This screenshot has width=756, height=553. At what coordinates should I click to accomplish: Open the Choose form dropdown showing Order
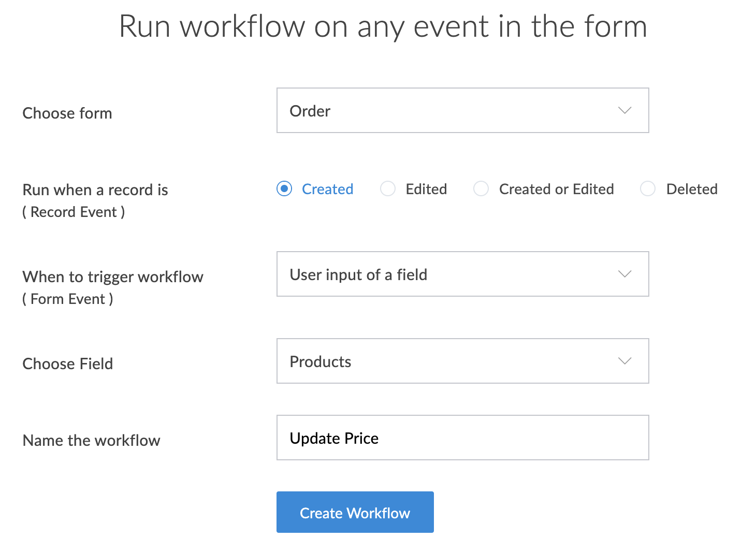462,110
